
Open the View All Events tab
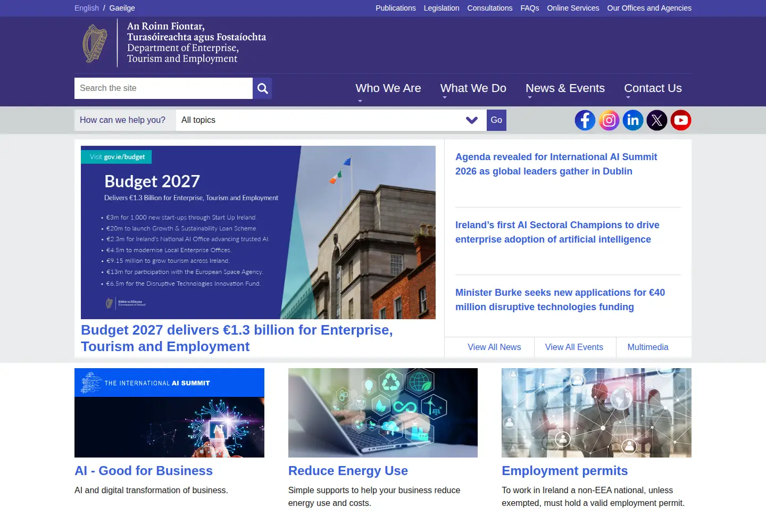pyautogui.click(x=574, y=347)
